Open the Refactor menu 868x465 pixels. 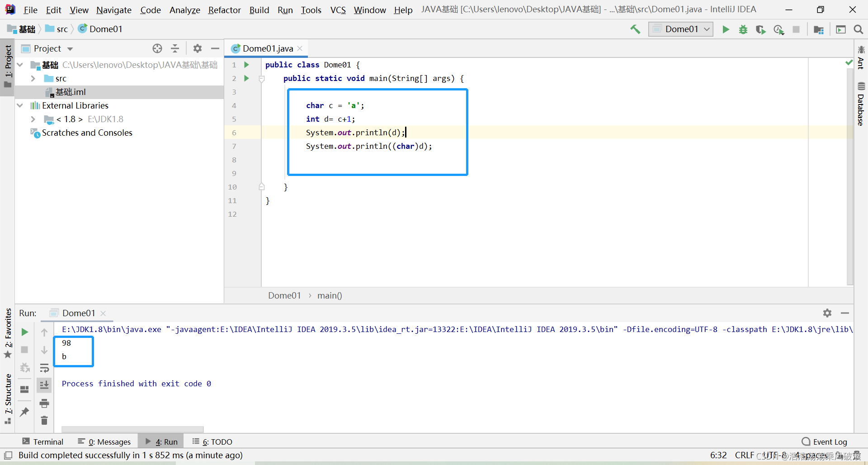click(224, 10)
